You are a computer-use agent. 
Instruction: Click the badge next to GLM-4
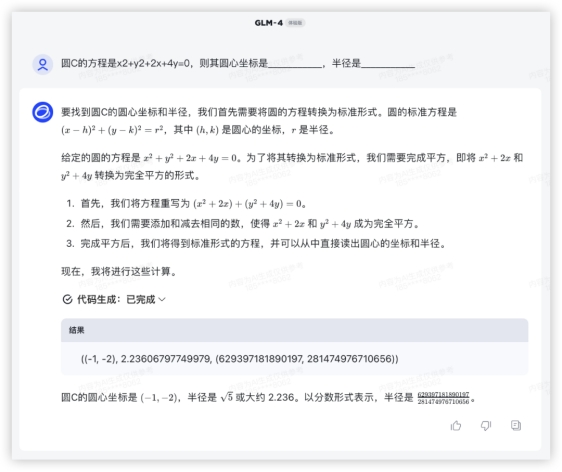pos(295,23)
